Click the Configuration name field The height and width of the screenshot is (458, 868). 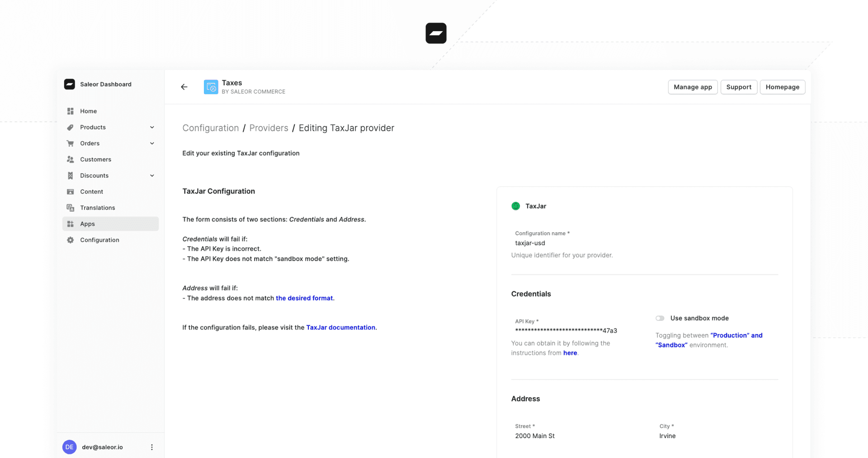pyautogui.click(x=644, y=239)
